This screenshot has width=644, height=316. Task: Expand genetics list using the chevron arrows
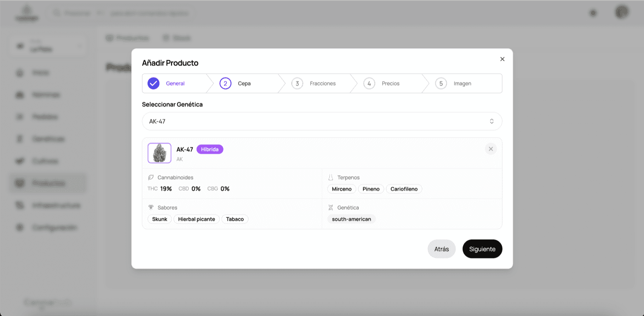pos(491,121)
